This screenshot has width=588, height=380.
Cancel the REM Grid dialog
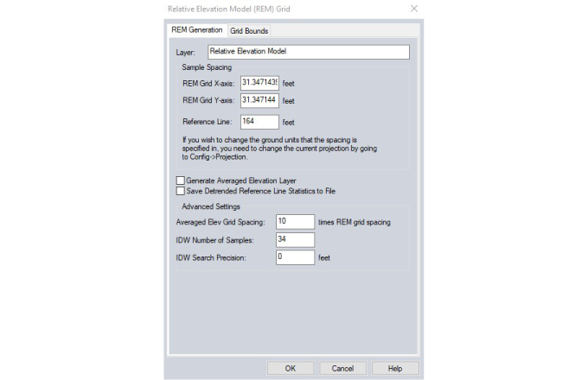(342, 369)
